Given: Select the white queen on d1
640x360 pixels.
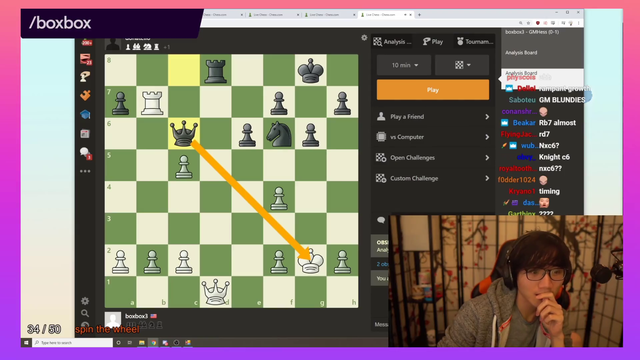Looking at the screenshot, I should pyautogui.click(x=216, y=292).
